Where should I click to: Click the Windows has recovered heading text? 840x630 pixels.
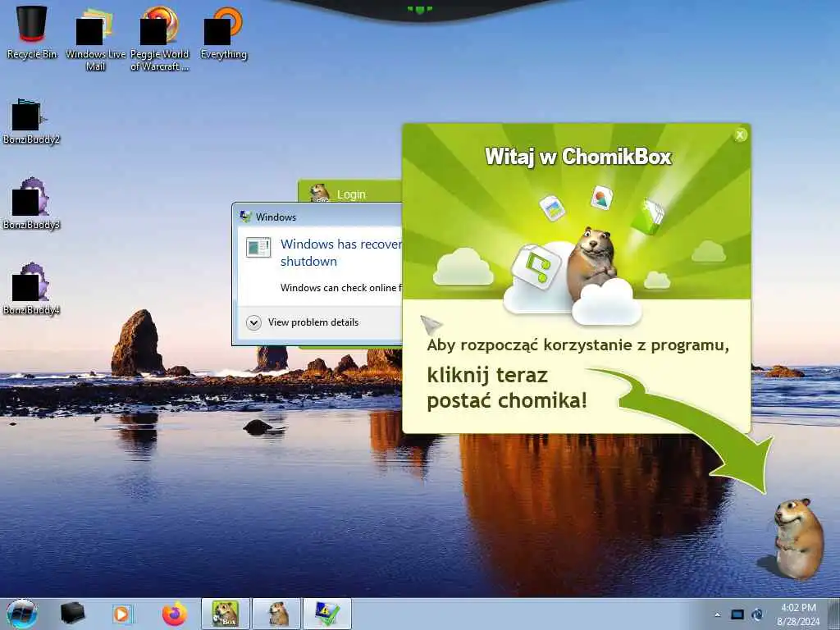(340, 253)
